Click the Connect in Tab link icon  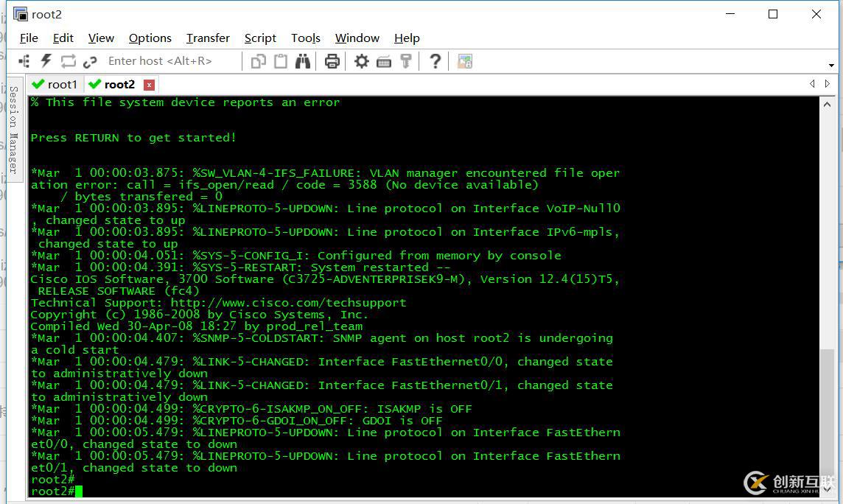[x=90, y=62]
